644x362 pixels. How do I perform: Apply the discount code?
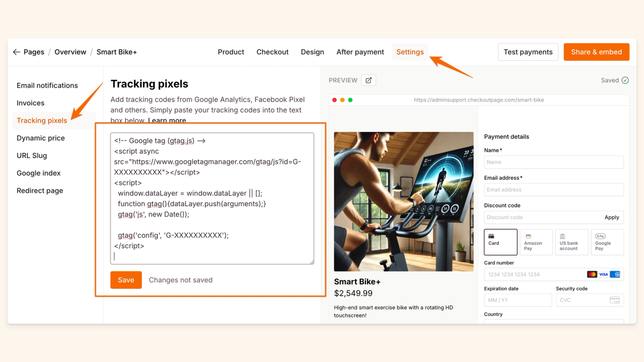(x=612, y=217)
